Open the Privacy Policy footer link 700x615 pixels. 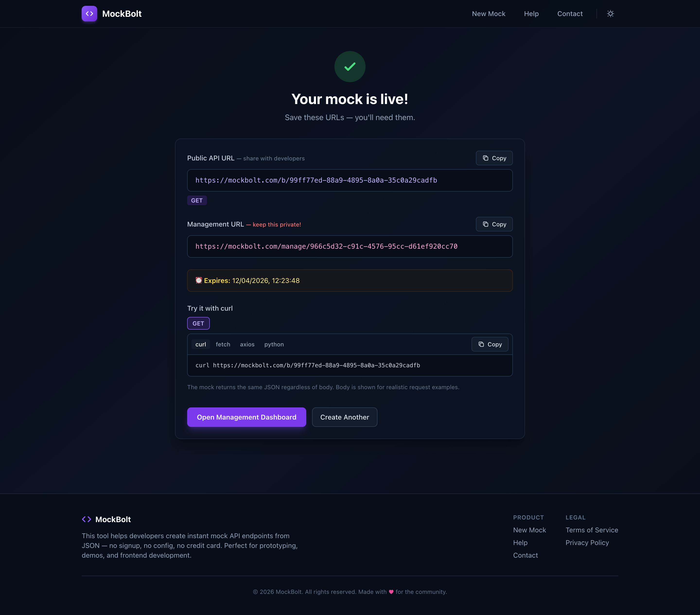[587, 543]
